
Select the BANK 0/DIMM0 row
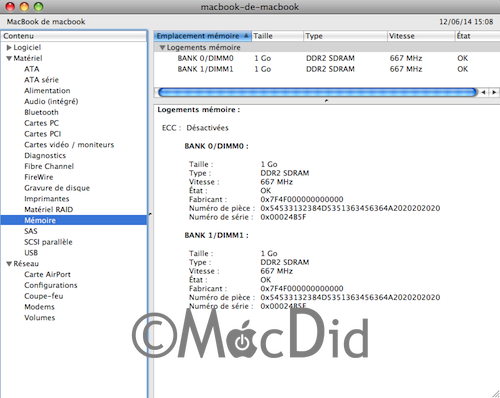[327, 58]
